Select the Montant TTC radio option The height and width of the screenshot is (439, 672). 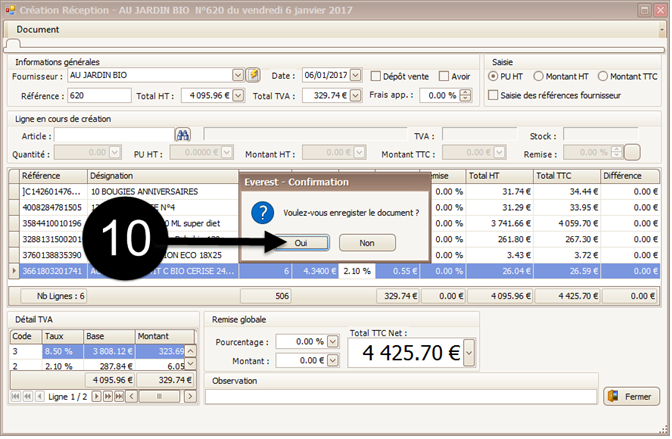[x=603, y=76]
